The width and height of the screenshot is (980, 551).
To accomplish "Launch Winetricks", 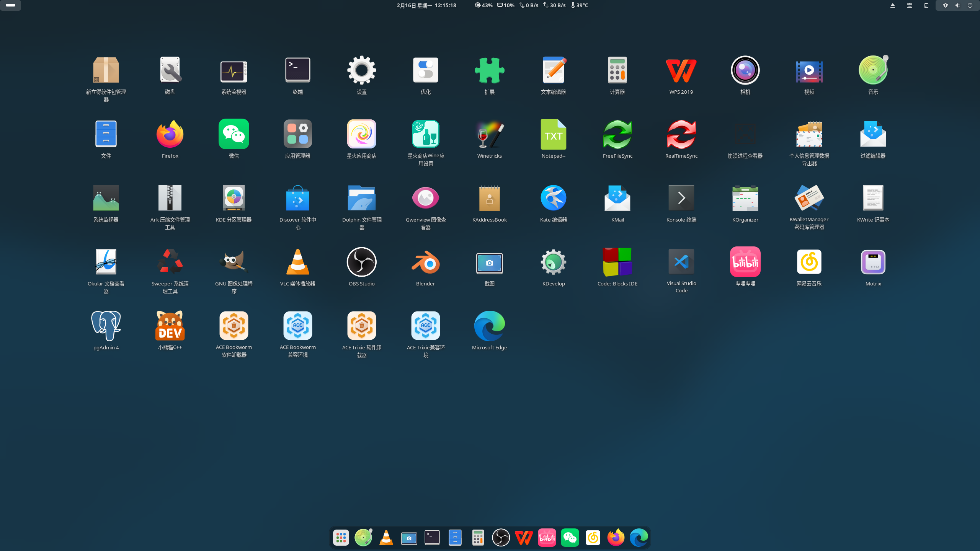I will pos(490,134).
